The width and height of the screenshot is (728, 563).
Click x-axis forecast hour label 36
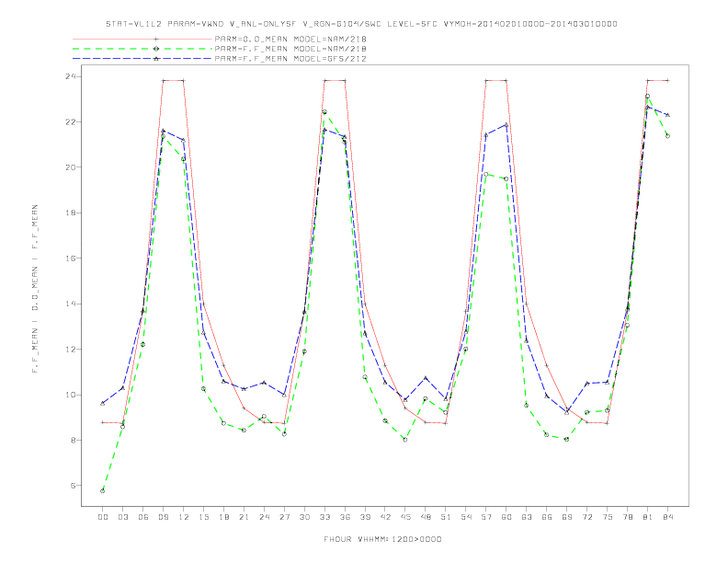(345, 517)
